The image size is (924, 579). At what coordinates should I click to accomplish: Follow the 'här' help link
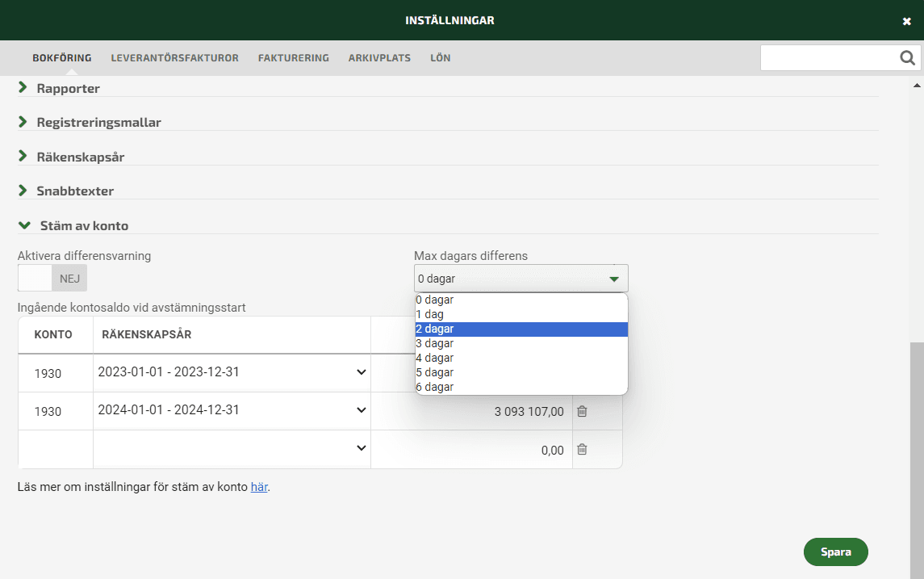coord(259,487)
